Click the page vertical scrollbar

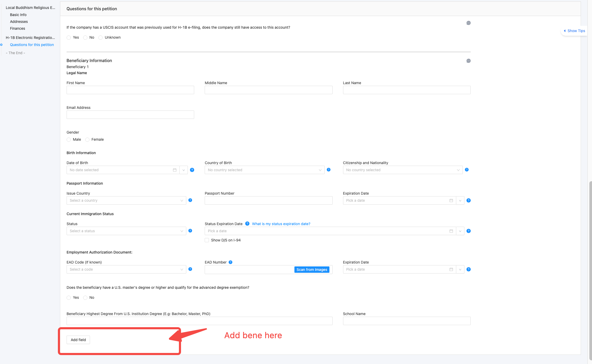tap(590, 271)
